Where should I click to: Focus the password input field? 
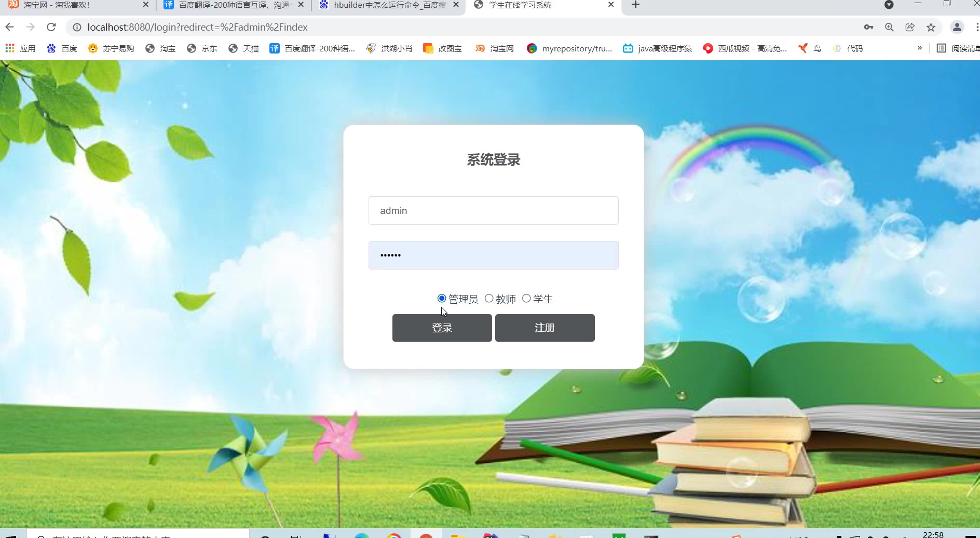(493, 255)
